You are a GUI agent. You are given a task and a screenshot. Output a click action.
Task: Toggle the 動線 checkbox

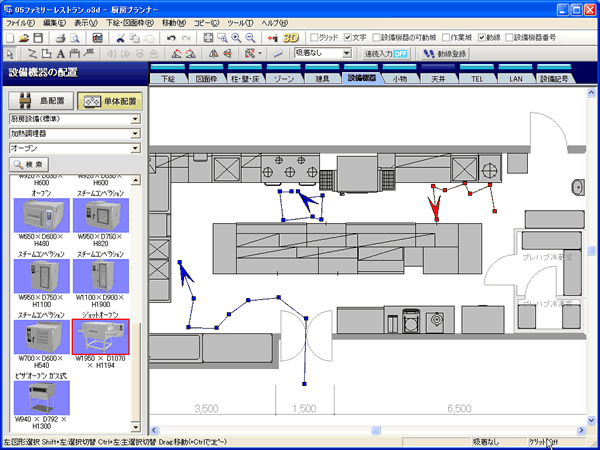click(x=481, y=37)
